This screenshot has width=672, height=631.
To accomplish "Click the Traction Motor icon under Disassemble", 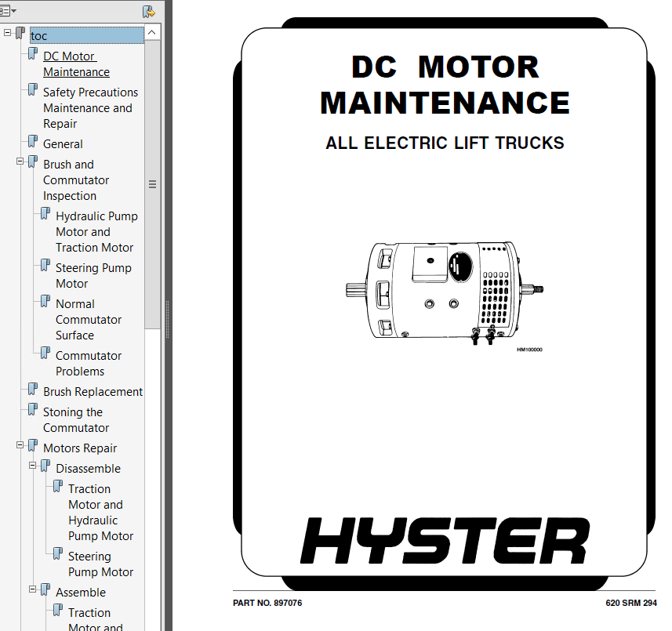I will [x=57, y=486].
